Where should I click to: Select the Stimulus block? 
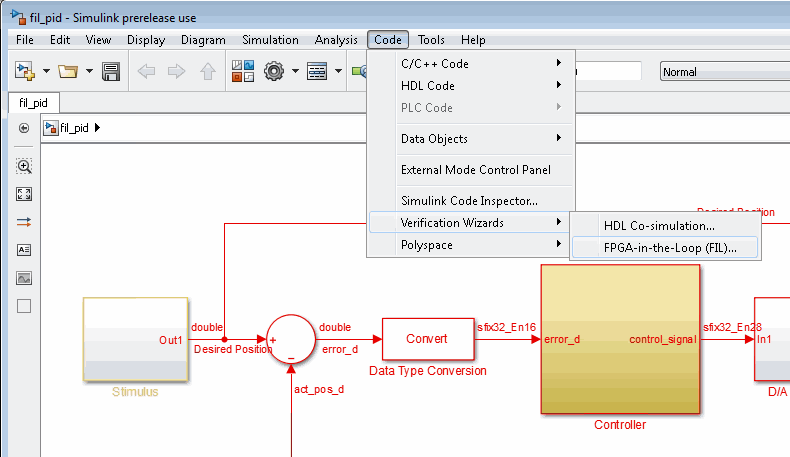pos(136,339)
